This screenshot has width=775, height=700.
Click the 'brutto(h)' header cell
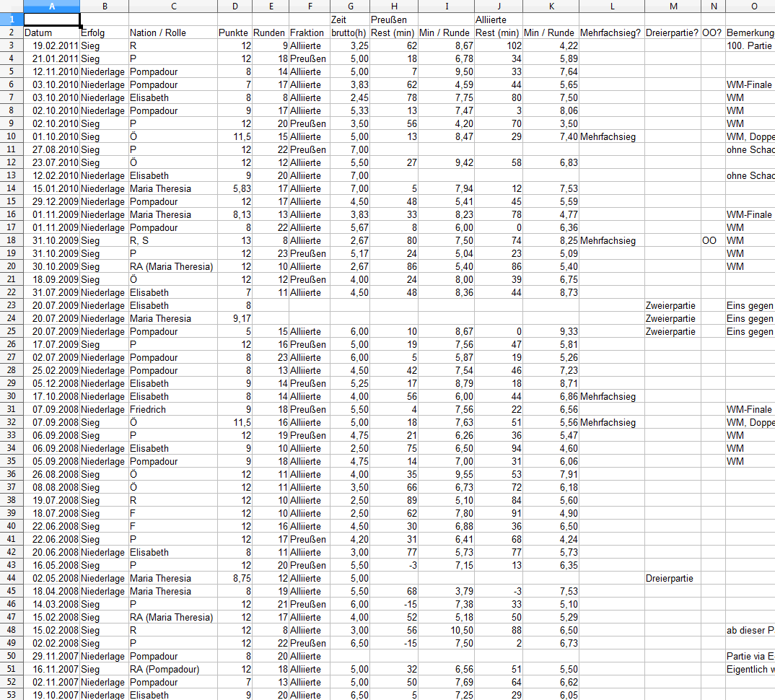click(350, 32)
